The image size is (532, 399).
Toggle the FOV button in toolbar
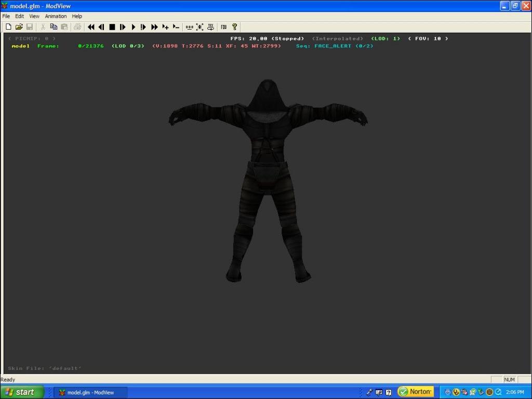[223, 26]
